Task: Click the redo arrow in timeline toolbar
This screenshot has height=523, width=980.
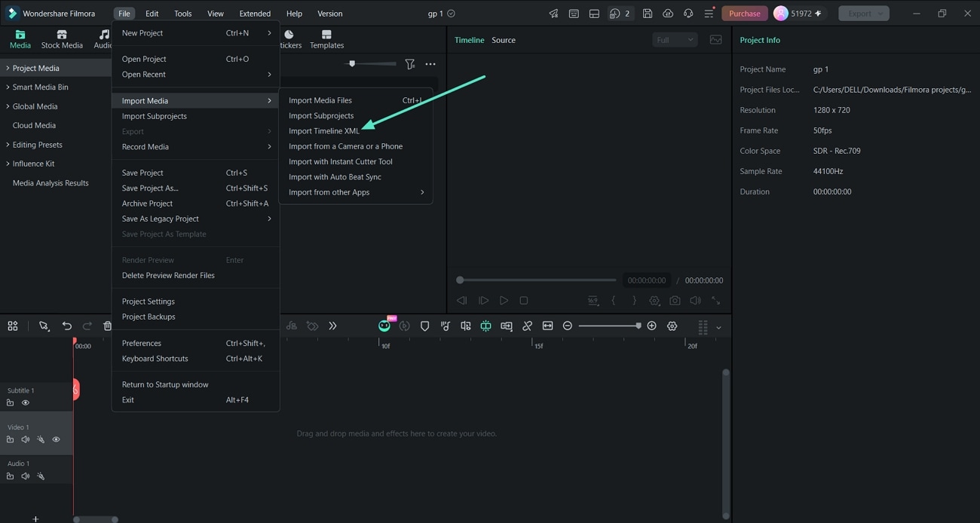Action: (x=87, y=326)
